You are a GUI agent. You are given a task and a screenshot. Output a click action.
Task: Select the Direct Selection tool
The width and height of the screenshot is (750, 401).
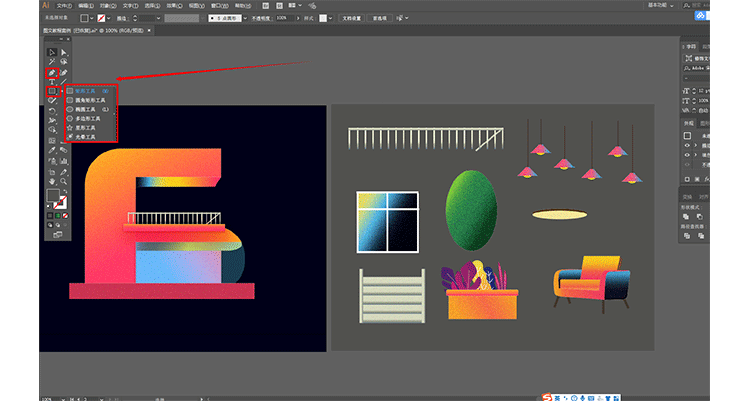pos(62,51)
